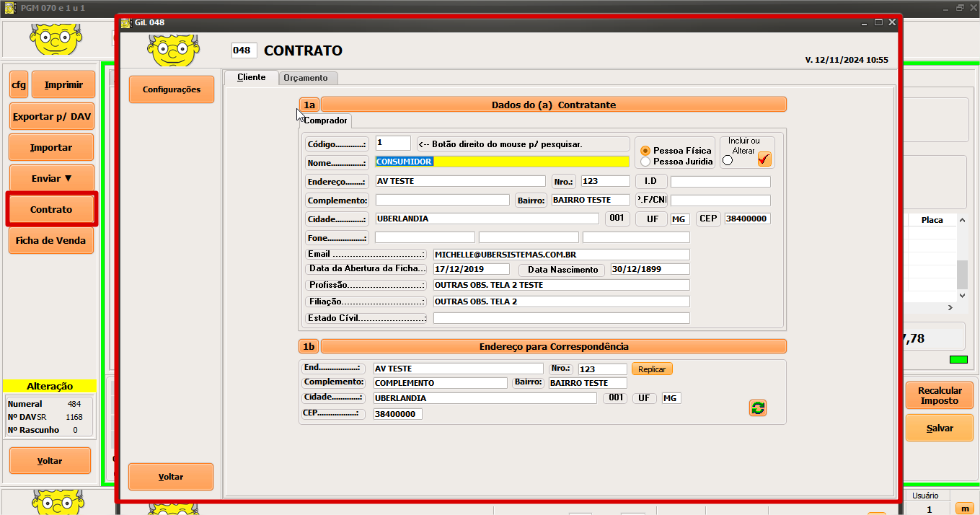Expand the Enviar dropdown menu
The height and width of the screenshot is (515, 980).
(x=51, y=178)
